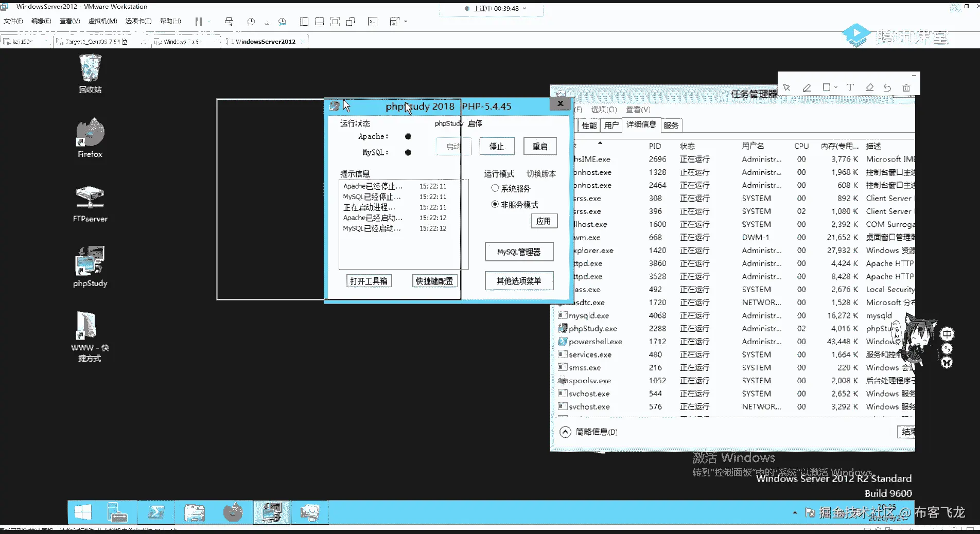Open File Explorer from the taskbar
Viewport: 980px width, 534px height.
pos(195,512)
